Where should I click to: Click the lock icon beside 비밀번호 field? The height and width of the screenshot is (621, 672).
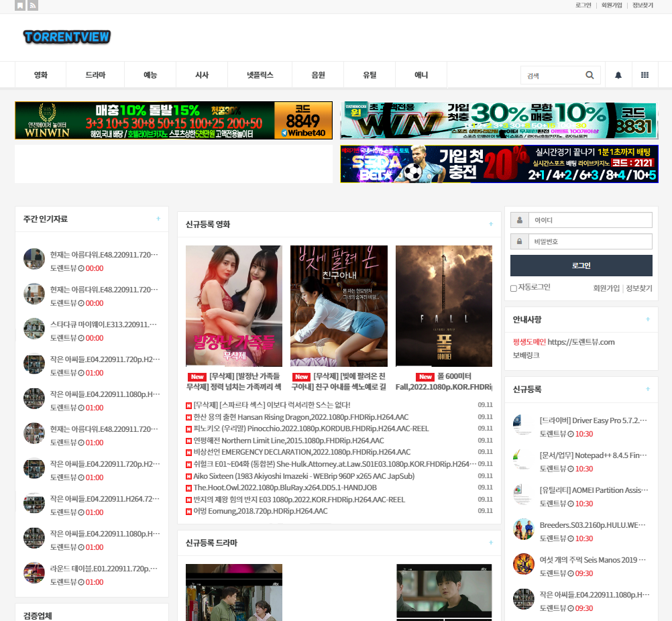[x=519, y=241]
